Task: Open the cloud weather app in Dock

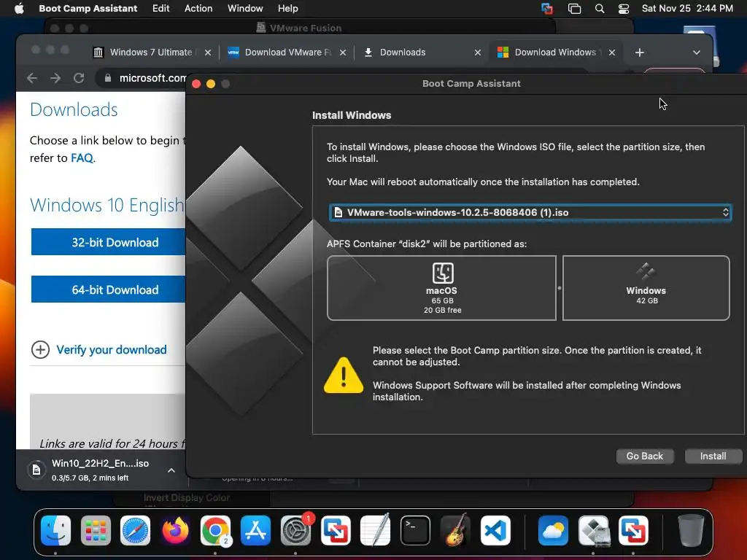Action: click(553, 530)
